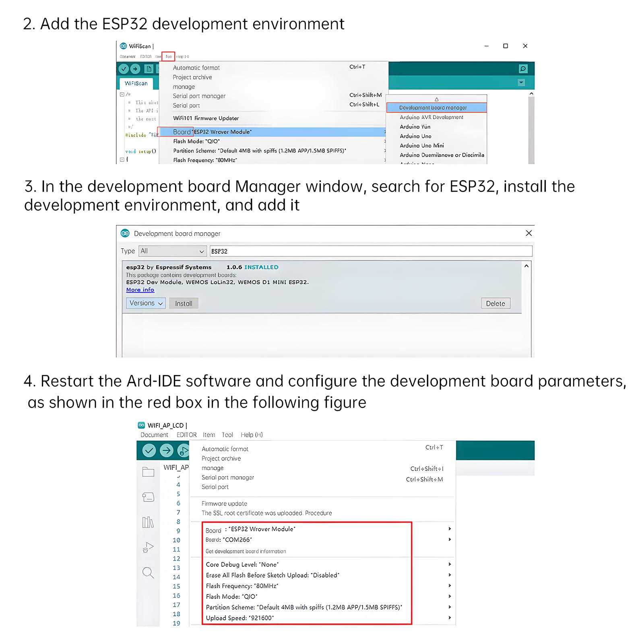Close the Development board manager dialog

tap(529, 233)
